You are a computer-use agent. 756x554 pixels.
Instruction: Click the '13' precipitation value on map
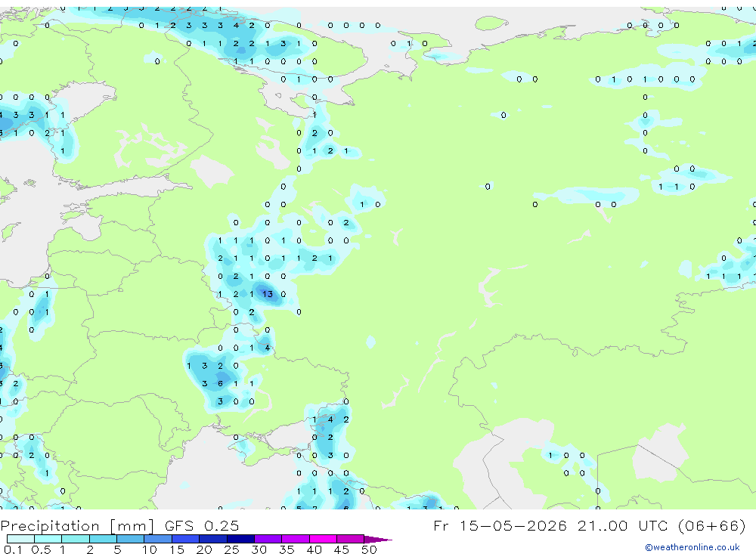[268, 294]
